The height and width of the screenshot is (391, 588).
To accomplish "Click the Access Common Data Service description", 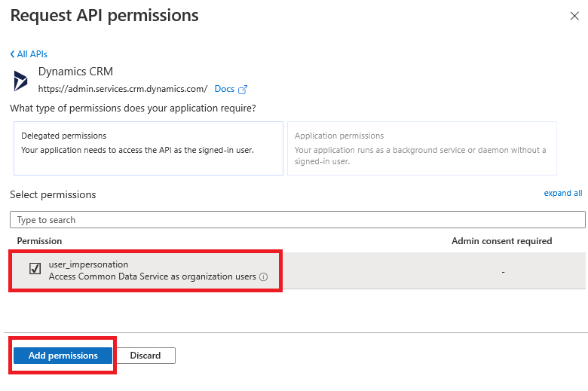I will pos(152,276).
